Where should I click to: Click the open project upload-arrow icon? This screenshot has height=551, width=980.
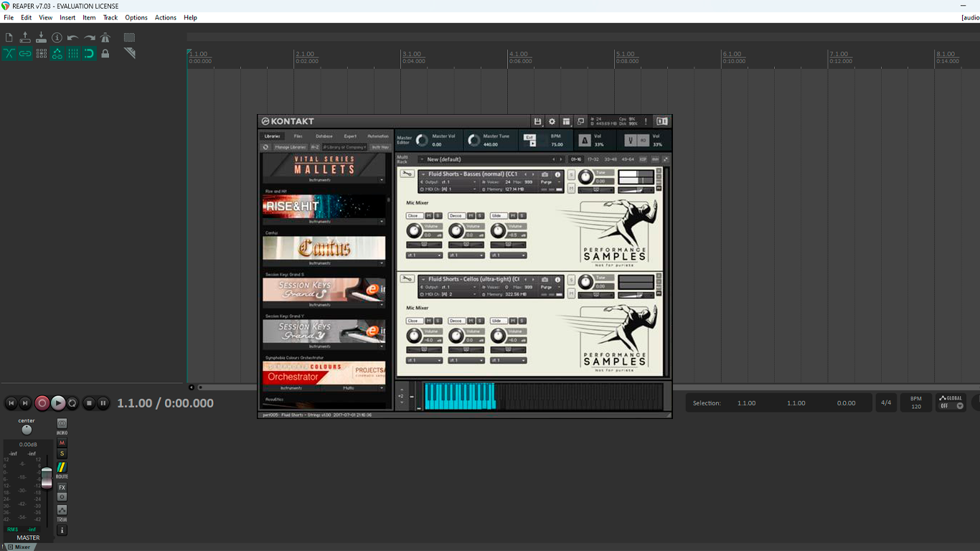25,37
